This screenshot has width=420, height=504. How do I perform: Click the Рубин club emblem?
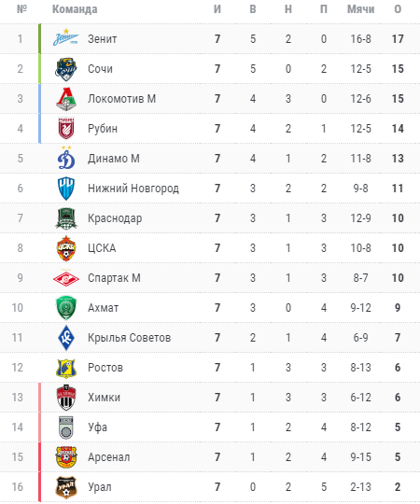coord(66,129)
